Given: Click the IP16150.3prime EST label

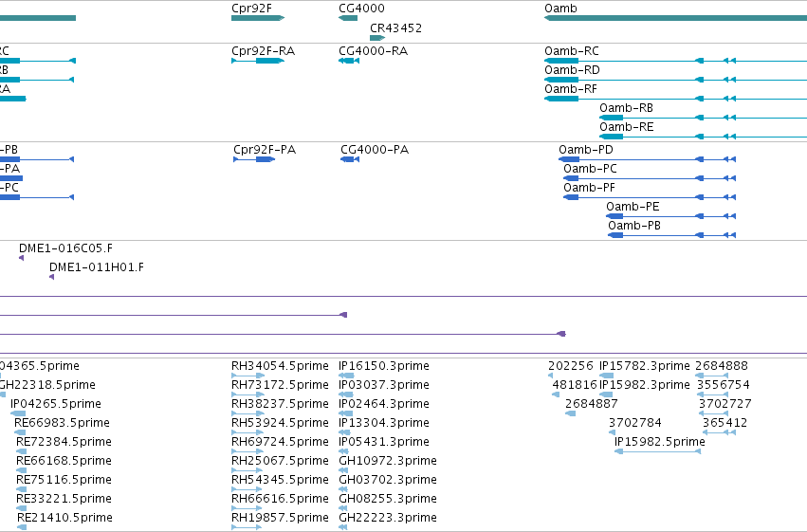Looking at the screenshot, I should pos(384,366).
